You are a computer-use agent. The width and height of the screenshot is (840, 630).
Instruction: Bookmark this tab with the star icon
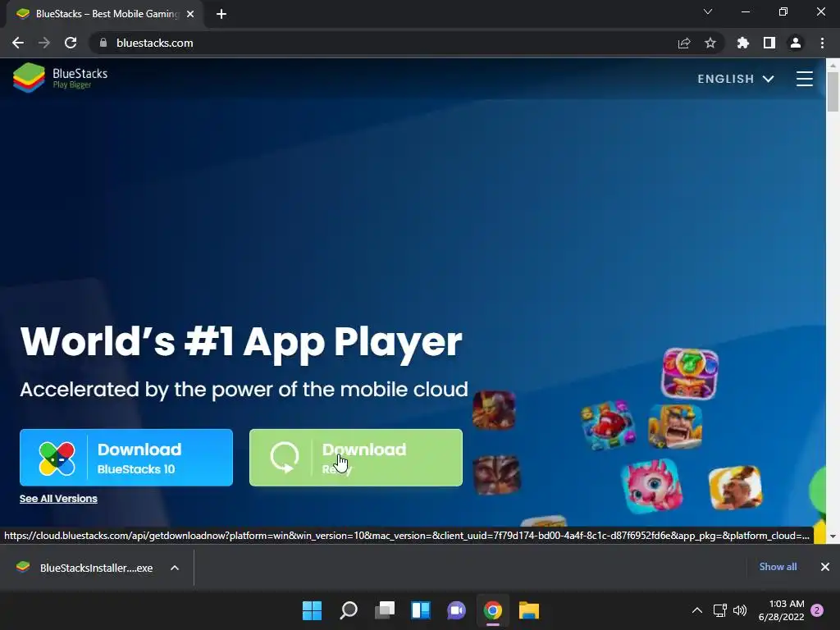710,43
